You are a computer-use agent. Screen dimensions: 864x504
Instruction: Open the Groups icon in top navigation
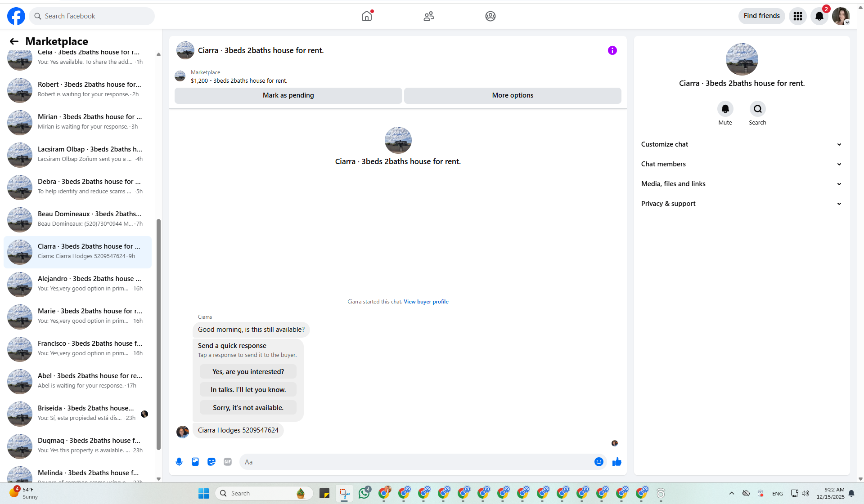point(490,16)
